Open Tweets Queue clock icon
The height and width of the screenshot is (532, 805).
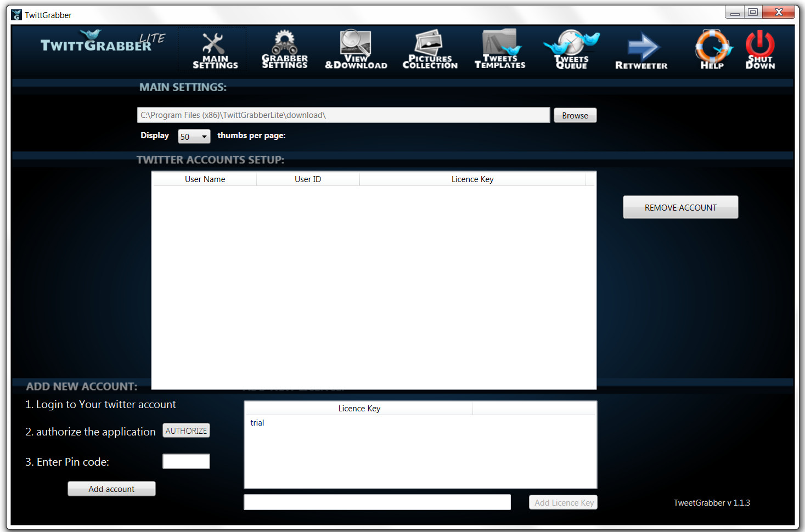[571, 49]
